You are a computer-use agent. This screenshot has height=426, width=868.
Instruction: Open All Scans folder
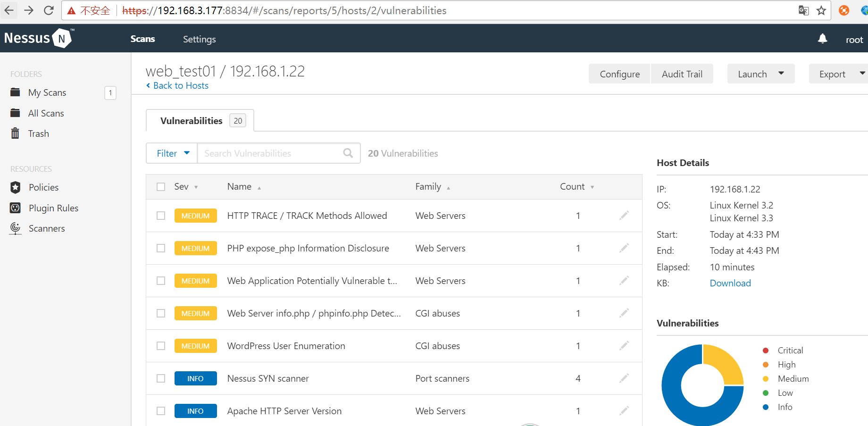pyautogui.click(x=46, y=113)
